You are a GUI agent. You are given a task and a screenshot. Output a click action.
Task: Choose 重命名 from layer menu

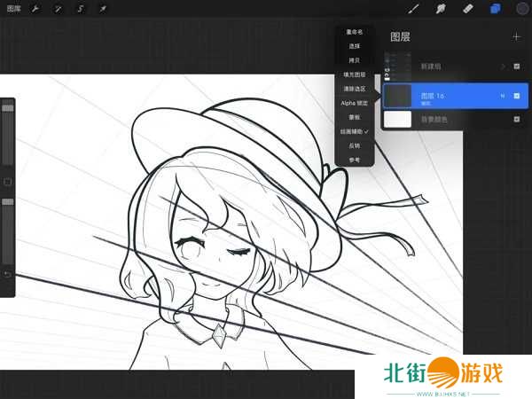[x=355, y=32]
